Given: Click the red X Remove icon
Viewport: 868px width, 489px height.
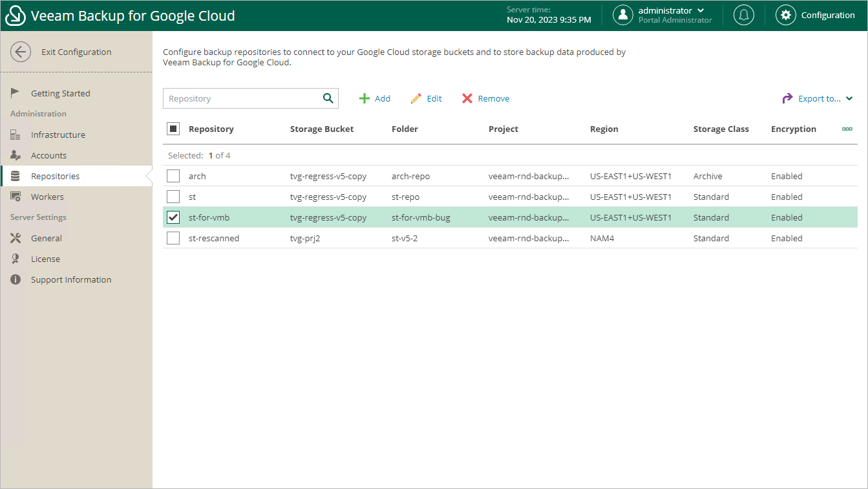Looking at the screenshot, I should pyautogui.click(x=467, y=99).
